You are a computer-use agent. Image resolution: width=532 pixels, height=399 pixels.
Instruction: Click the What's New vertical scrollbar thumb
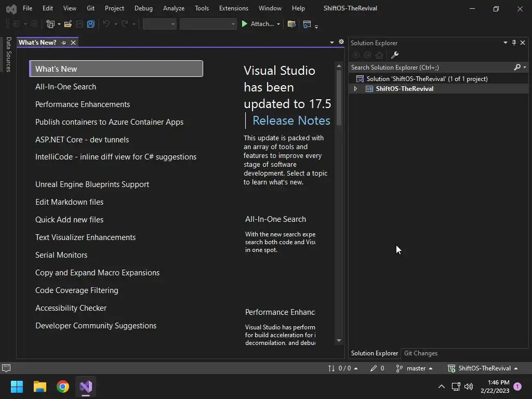339,97
